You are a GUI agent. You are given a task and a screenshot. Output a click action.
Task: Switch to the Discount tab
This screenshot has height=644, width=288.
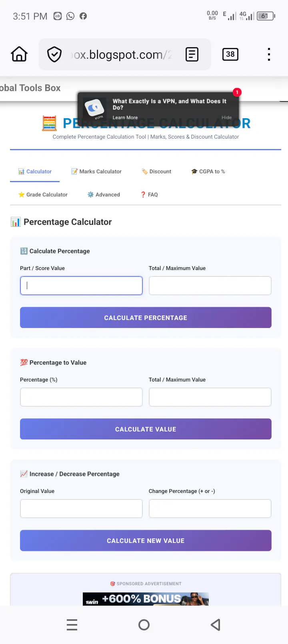click(x=156, y=171)
